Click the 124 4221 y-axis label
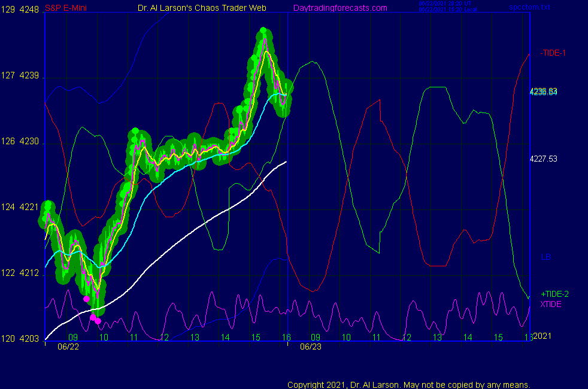The height and width of the screenshot is (389, 588). [20, 207]
